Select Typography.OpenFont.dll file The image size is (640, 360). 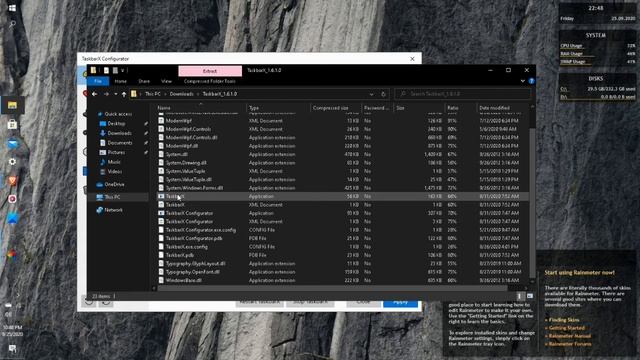coord(343,272)
